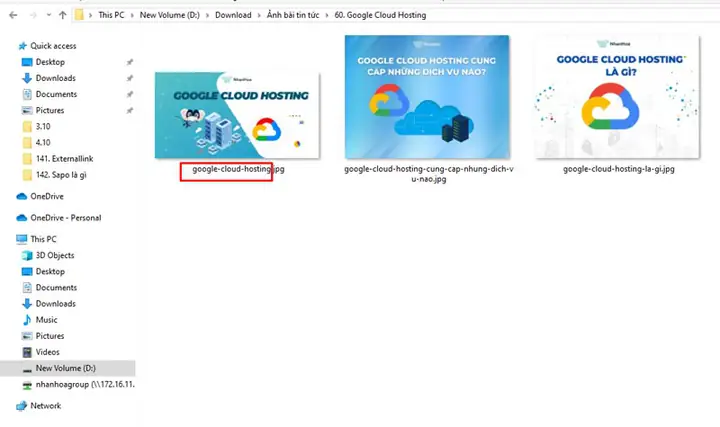Select google-cloud-hosting-la-gi.jpg thumbnail
The width and height of the screenshot is (720, 427).
point(618,97)
